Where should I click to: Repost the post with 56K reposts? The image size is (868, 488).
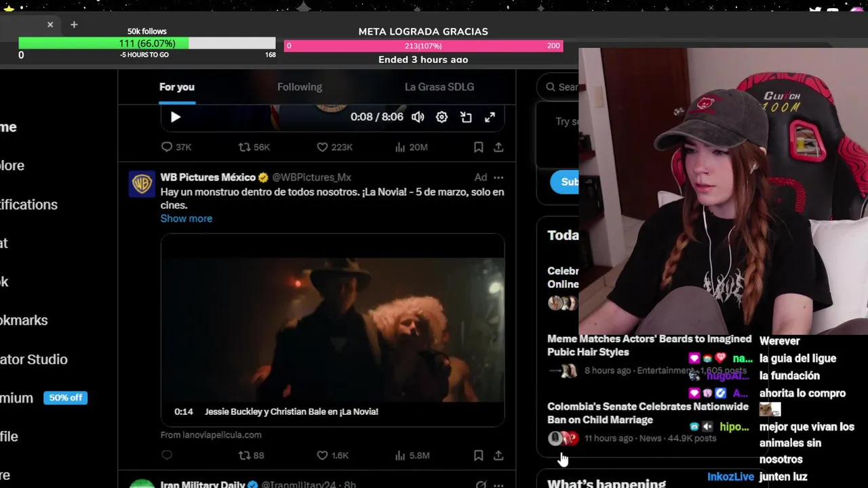tap(254, 147)
